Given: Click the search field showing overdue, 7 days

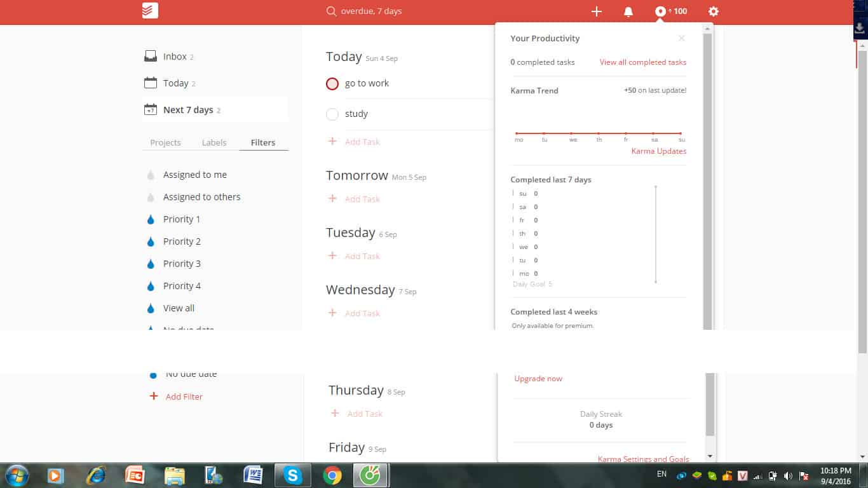Looking at the screenshot, I should [381, 11].
